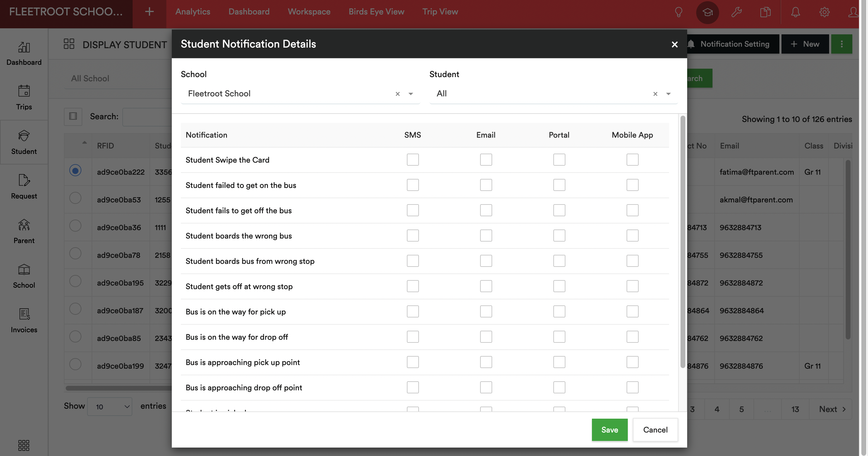868x456 pixels.
Task: Click the grid icon beside DISPLAY STUDENT
Action: pos(69,44)
